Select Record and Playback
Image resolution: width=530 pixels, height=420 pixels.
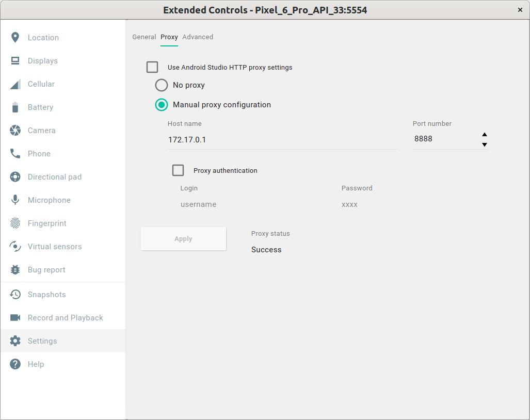click(65, 317)
